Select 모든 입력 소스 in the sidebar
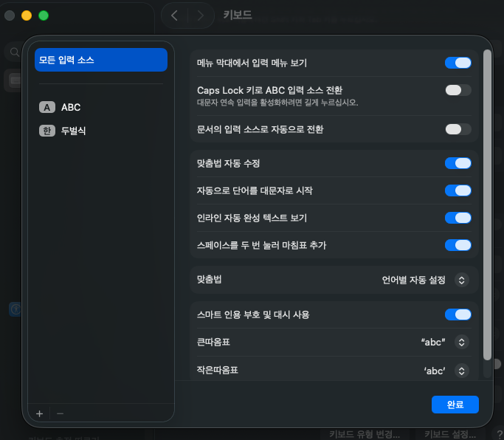 [x=101, y=60]
